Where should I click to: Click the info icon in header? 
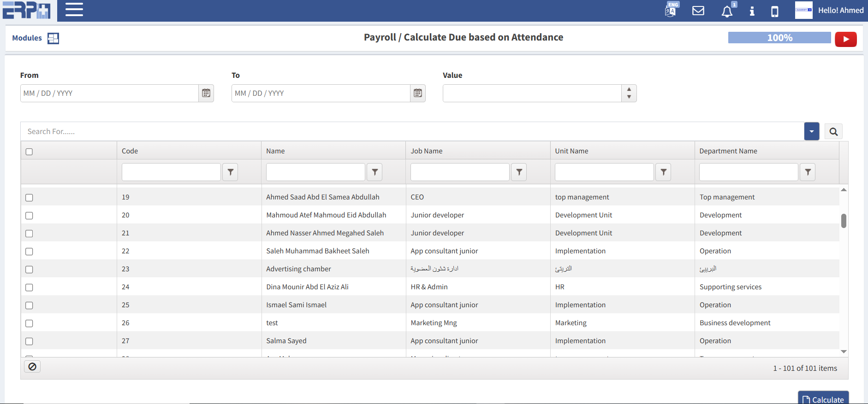click(x=752, y=11)
